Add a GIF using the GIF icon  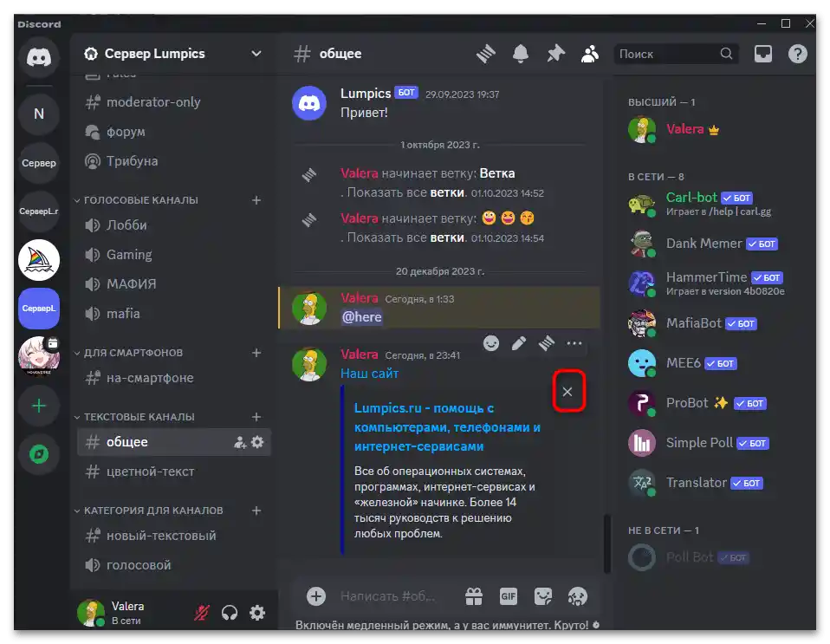point(508,596)
